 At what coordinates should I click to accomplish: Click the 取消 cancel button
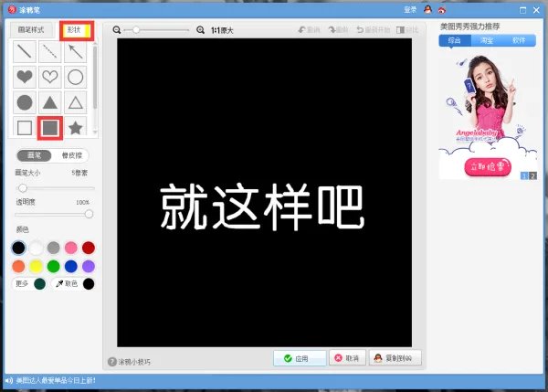coord(347,357)
